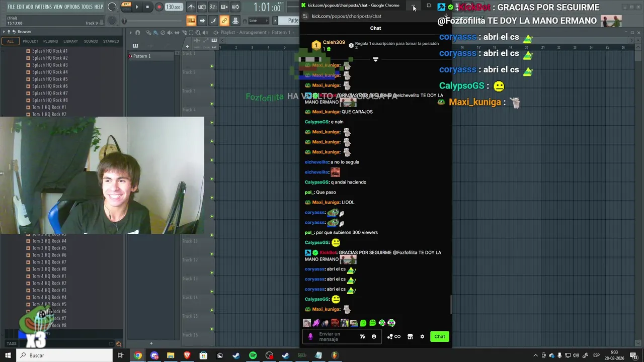Select Tom 3 HQ Rock #6 sample
Screen dimensions: 644x362
coord(49,255)
